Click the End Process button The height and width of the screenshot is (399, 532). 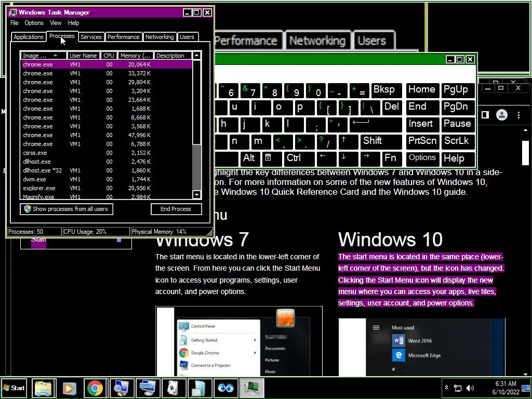[176, 209]
